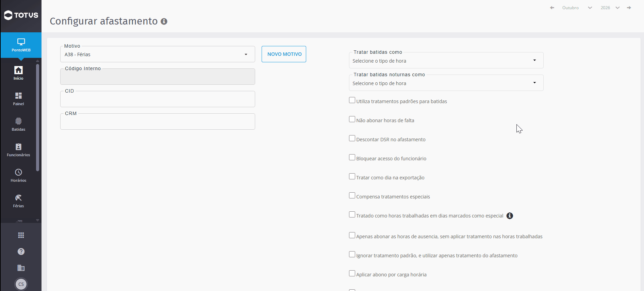Click info icon beside Configurar afastamento
The width and height of the screenshot is (644, 291).
[x=164, y=21]
